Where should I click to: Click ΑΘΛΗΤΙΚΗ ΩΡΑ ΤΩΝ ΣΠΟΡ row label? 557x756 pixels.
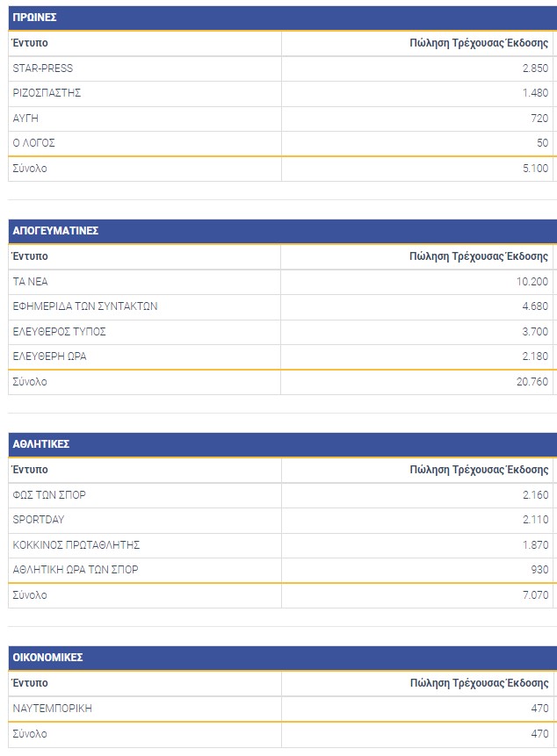click(x=76, y=570)
